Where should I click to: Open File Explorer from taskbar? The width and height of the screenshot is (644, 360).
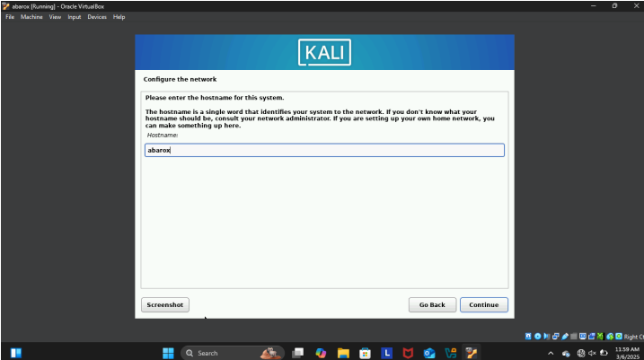[343, 353]
